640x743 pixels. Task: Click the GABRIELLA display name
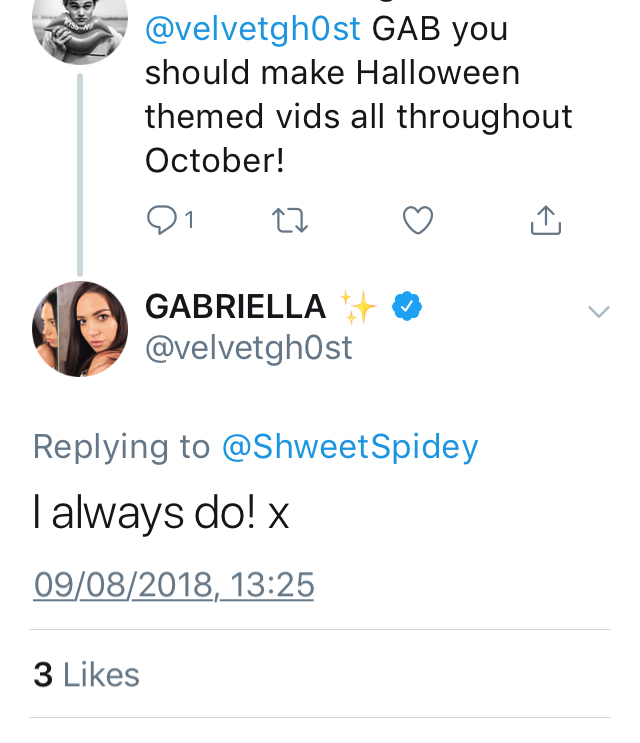click(x=236, y=307)
